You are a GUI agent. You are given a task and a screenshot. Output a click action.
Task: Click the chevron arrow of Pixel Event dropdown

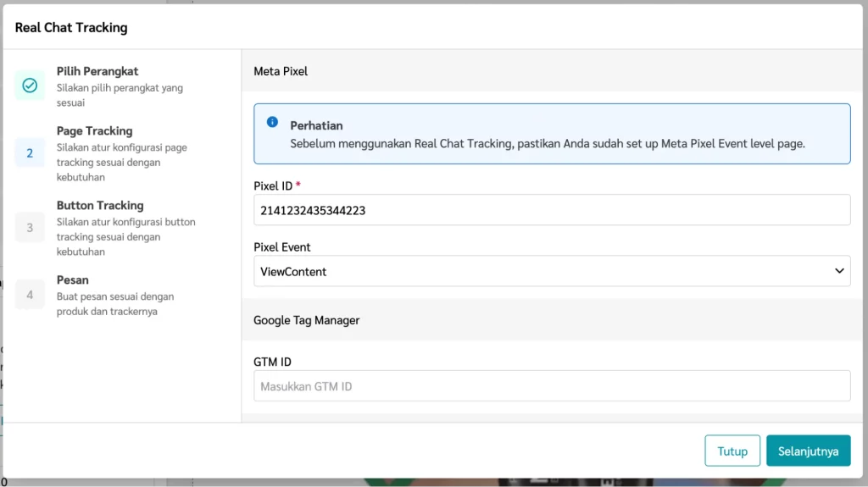[839, 271]
